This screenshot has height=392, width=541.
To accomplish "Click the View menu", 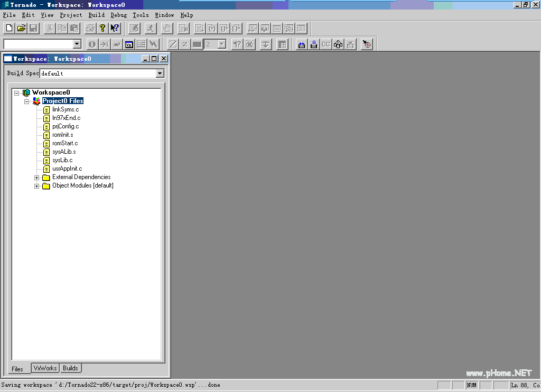I will point(47,15).
